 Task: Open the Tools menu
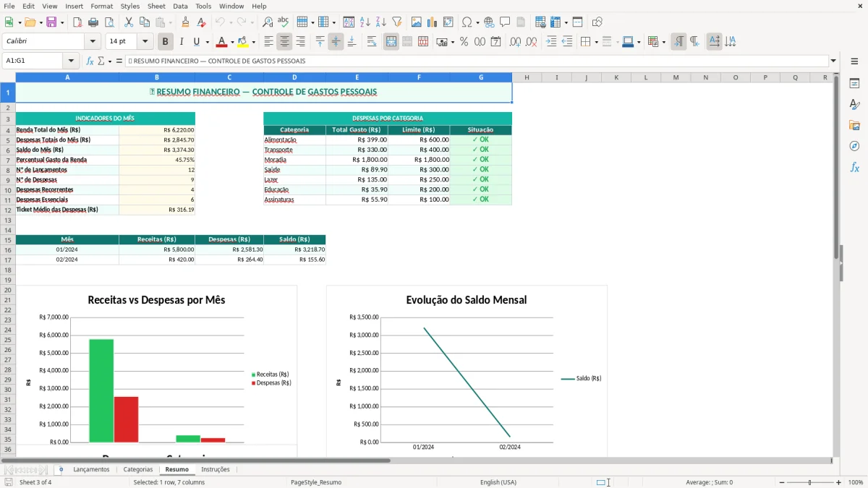click(203, 6)
